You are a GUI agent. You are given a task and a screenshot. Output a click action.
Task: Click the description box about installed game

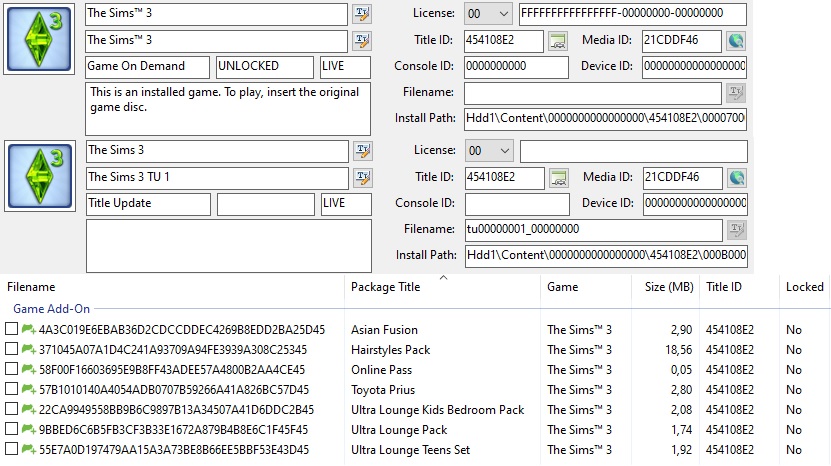[228, 109]
